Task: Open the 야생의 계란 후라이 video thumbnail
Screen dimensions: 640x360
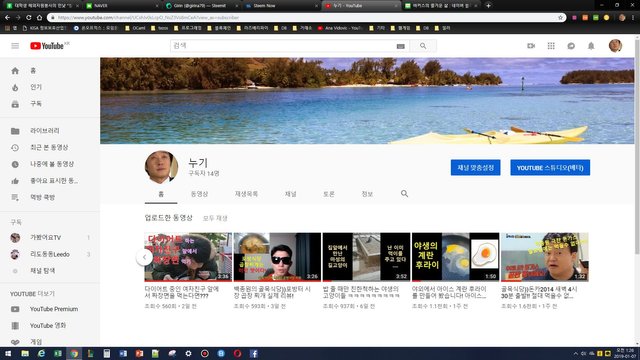Action: tap(455, 257)
